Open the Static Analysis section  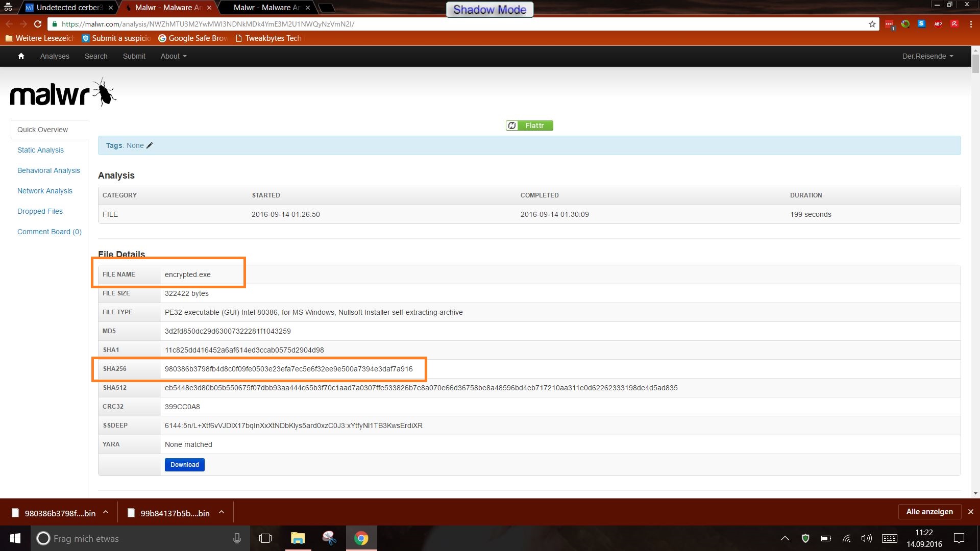pyautogui.click(x=40, y=150)
